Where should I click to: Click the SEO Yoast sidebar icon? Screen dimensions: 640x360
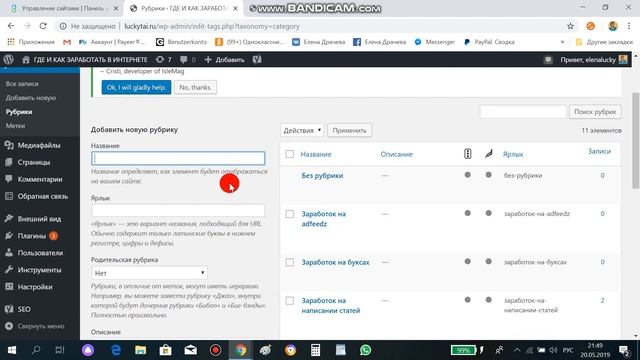pos(9,309)
